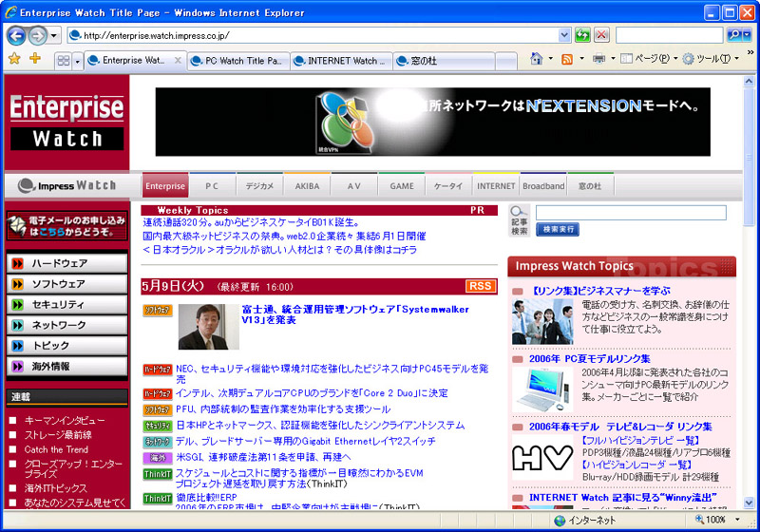Screen dimensions: 760x532
Task: Select the ケータイ navigation tab
Action: (448, 185)
